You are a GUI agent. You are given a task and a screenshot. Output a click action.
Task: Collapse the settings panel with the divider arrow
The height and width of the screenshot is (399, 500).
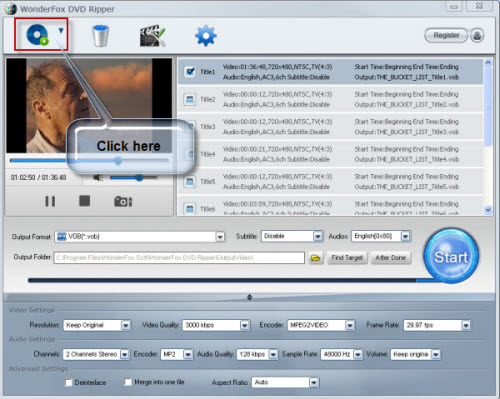coord(250,297)
